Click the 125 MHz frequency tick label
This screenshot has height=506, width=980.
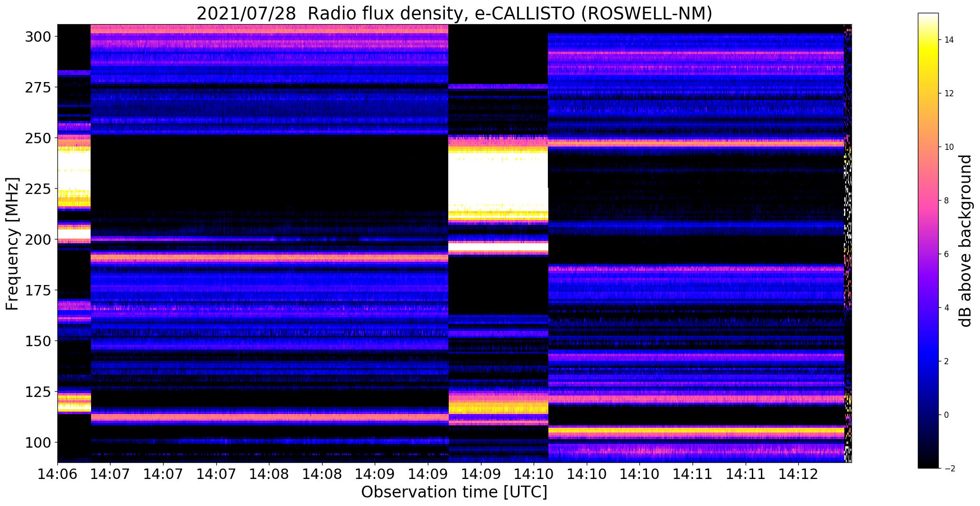38,391
